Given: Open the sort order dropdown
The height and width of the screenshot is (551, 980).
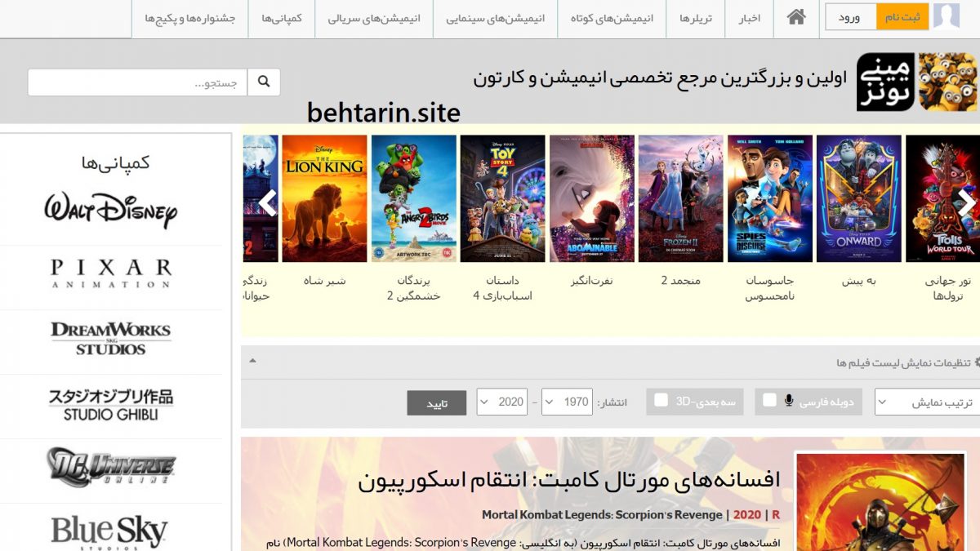Looking at the screenshot, I should 927,402.
